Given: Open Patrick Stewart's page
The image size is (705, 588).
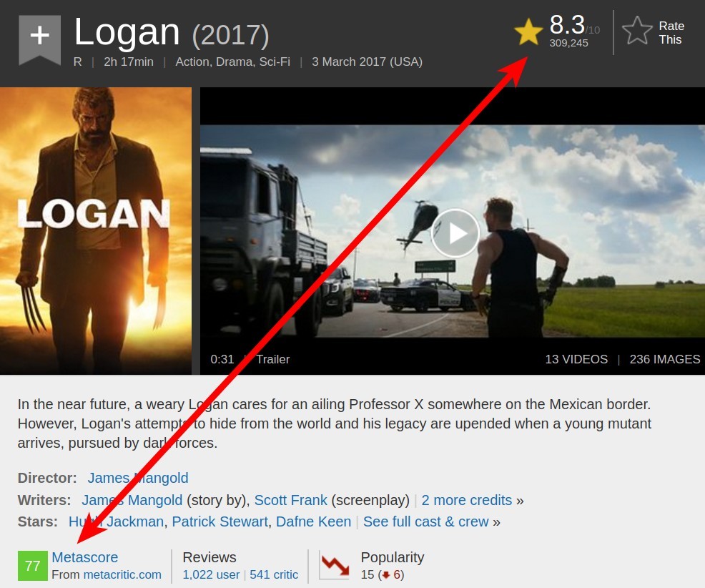Looking at the screenshot, I should pyautogui.click(x=220, y=521).
